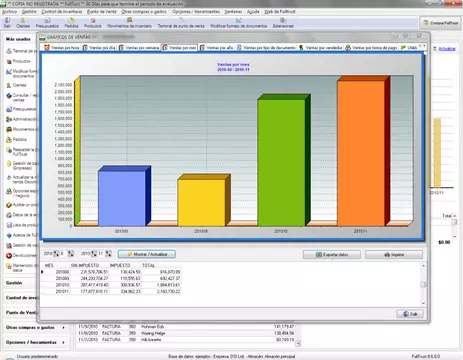Open Terminal de punto de venta toolbar icon
Image resolution: width=463 pixels, height=360 pixels.
click(x=181, y=23)
